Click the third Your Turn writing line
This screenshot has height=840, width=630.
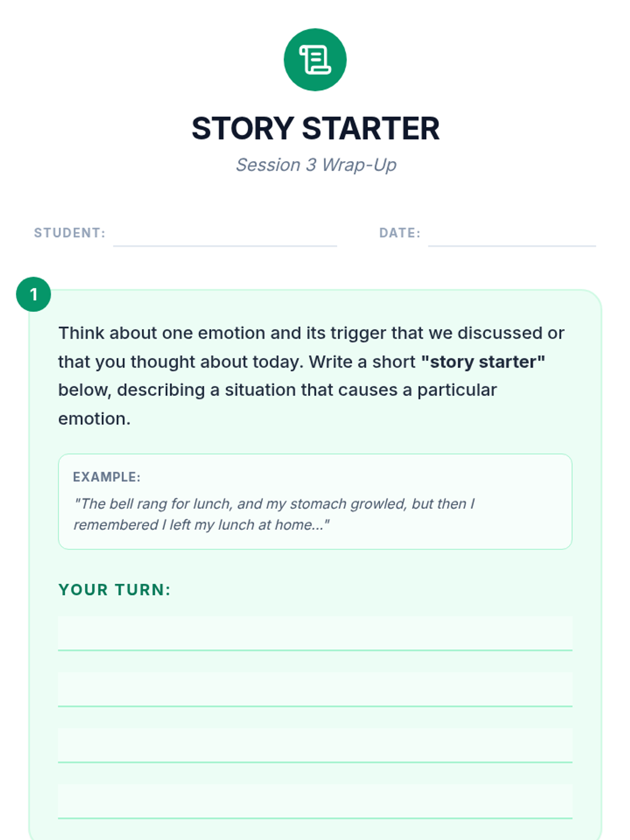[x=315, y=745]
